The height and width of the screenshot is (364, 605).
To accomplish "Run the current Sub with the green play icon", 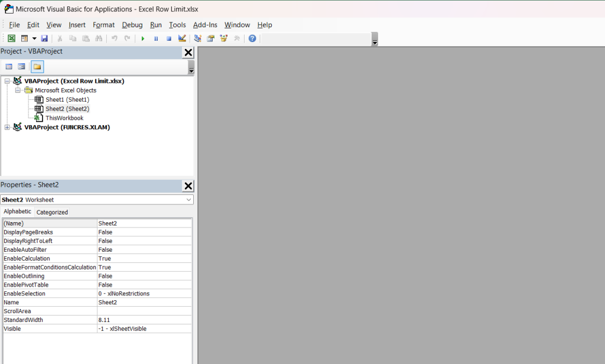I will (x=143, y=38).
